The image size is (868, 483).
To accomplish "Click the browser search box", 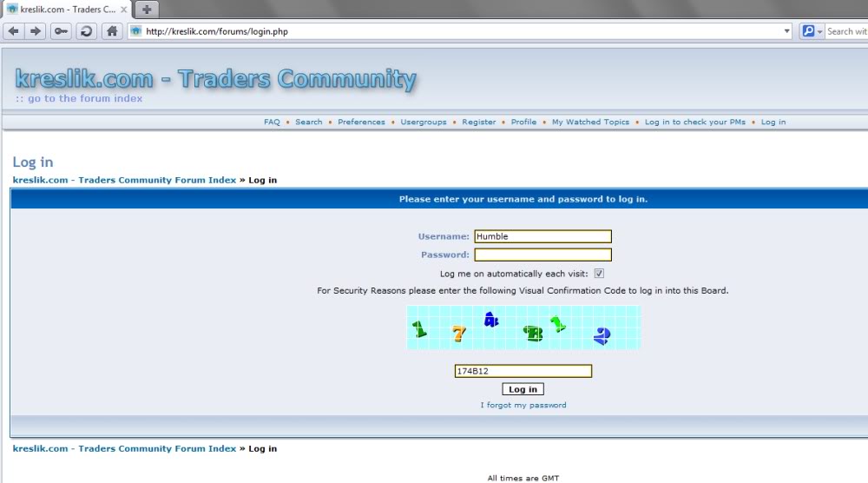I will (x=846, y=31).
